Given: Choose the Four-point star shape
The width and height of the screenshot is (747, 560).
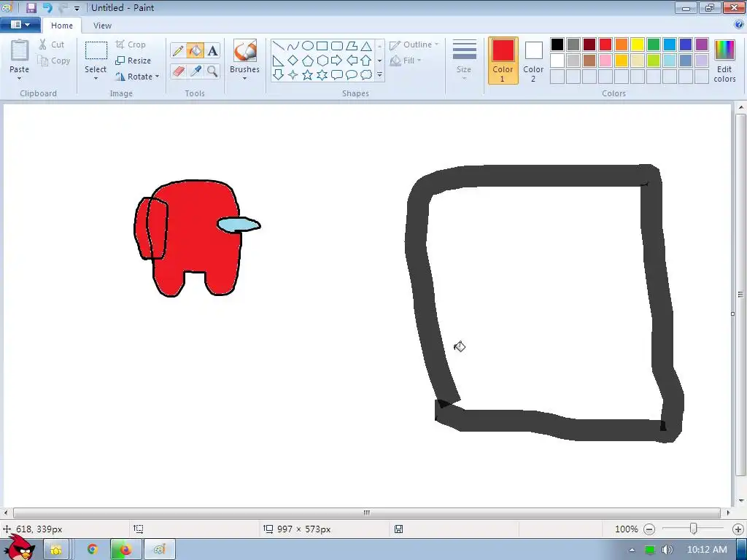Looking at the screenshot, I should click(293, 75).
